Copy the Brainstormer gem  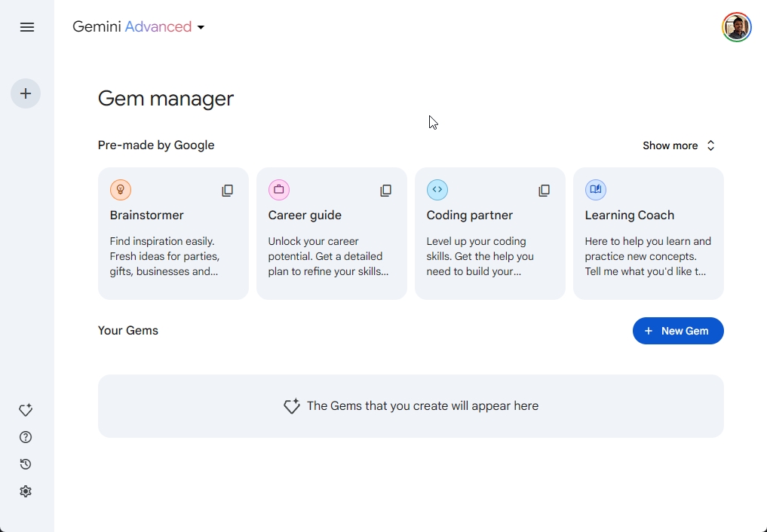click(x=227, y=191)
